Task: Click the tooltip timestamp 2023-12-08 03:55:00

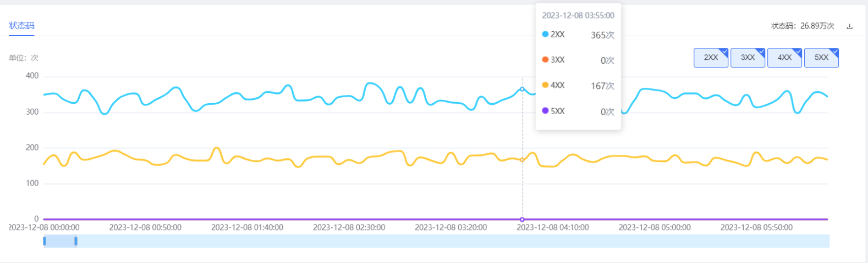Action: tap(578, 15)
